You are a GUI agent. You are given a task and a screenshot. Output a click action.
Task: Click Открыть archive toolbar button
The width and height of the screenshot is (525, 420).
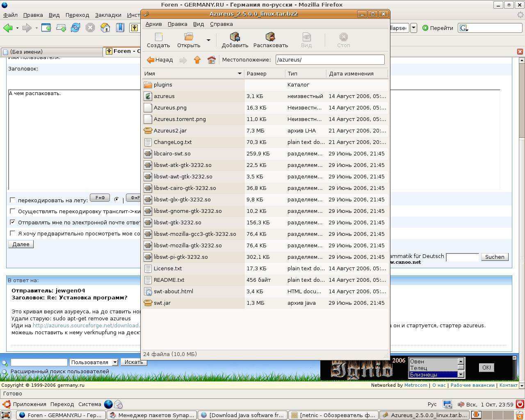(x=189, y=40)
